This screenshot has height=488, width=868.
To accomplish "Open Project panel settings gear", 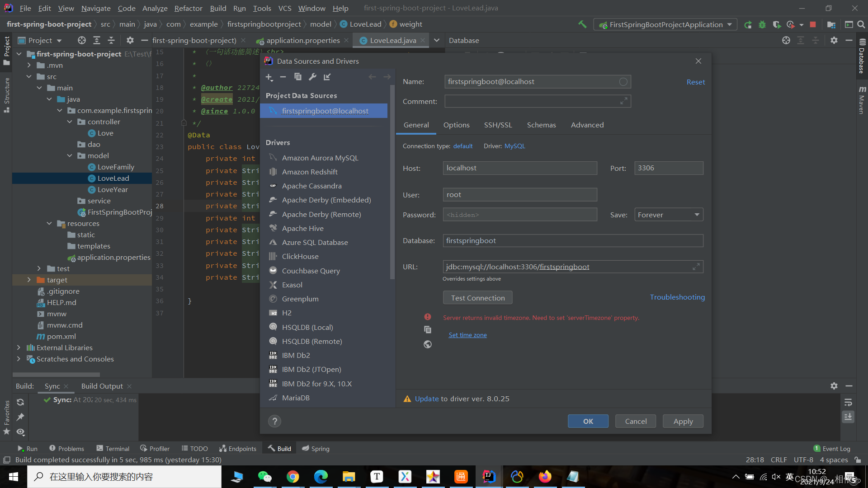I will (130, 41).
